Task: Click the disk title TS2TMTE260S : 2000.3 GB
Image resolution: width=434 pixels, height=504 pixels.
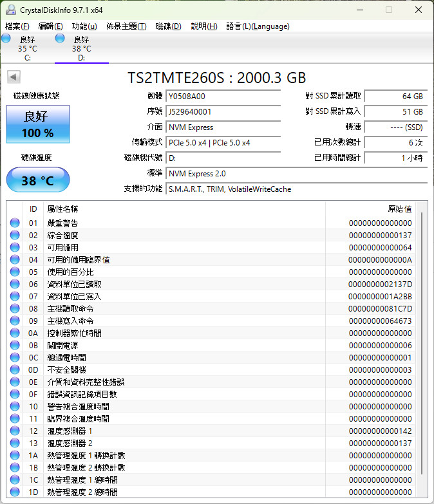Action: click(x=217, y=78)
